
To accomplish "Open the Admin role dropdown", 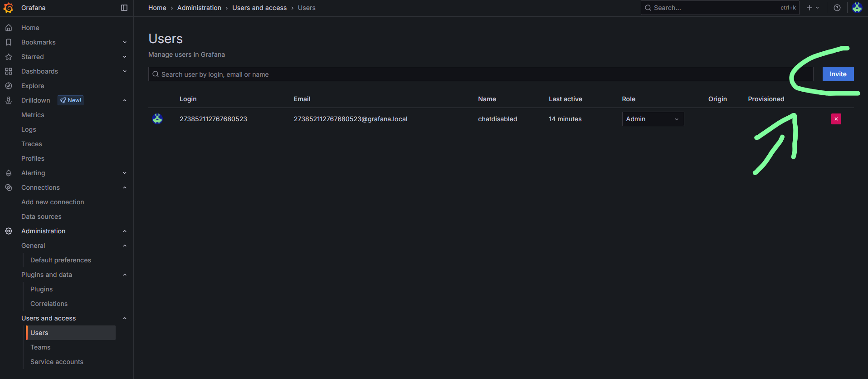I will pos(653,119).
